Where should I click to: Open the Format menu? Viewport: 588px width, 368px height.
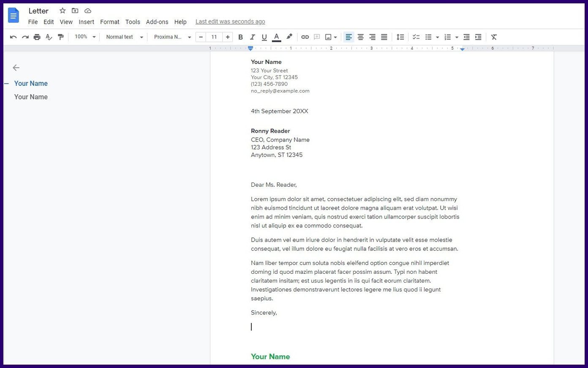(110, 22)
